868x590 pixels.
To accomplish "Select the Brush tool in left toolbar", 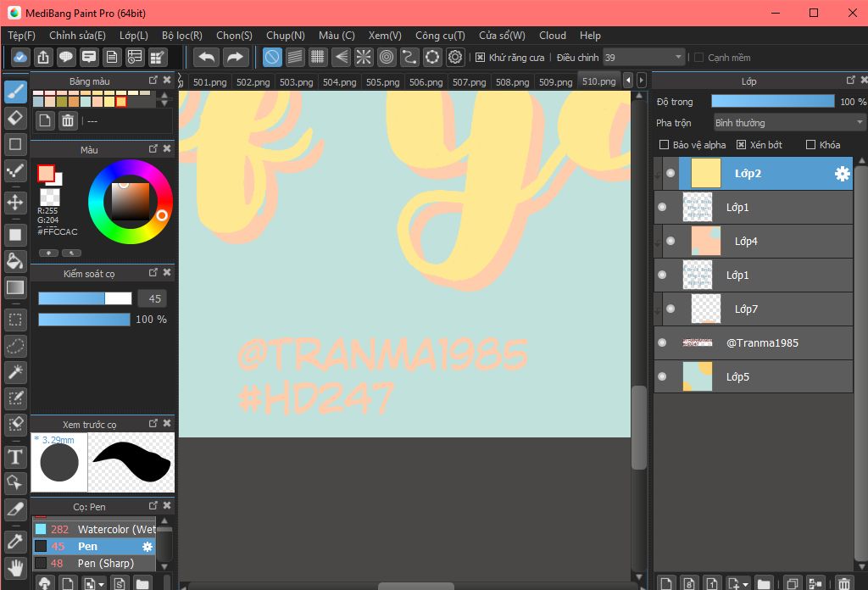I will click(15, 92).
